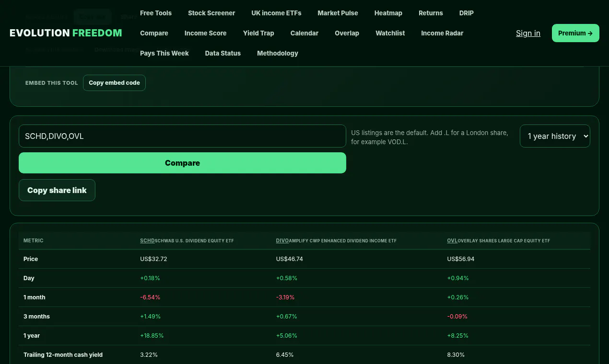Select OVL 3 months value -0.09%
Screen dimensions: 609x364
tap(457, 317)
